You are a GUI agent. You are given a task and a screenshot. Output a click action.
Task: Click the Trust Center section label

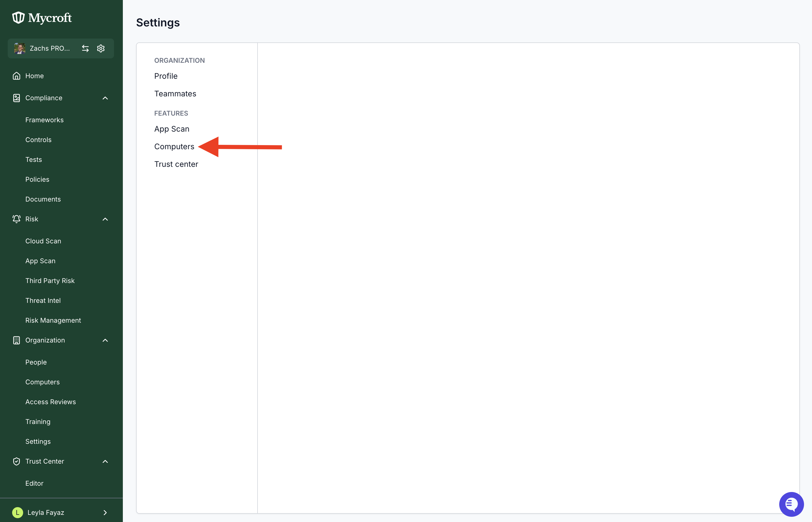click(x=45, y=461)
